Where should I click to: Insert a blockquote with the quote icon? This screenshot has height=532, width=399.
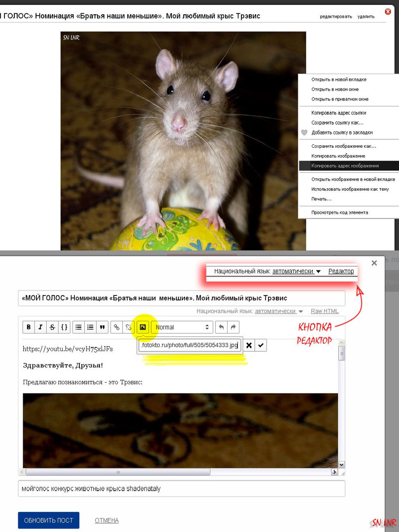point(102,327)
